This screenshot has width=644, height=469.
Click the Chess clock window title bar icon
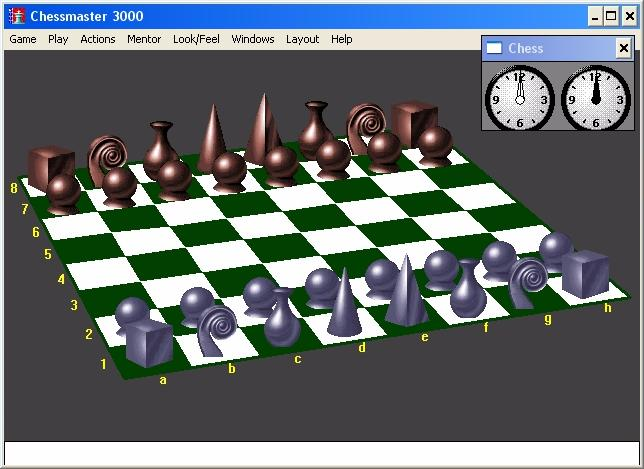click(494, 48)
